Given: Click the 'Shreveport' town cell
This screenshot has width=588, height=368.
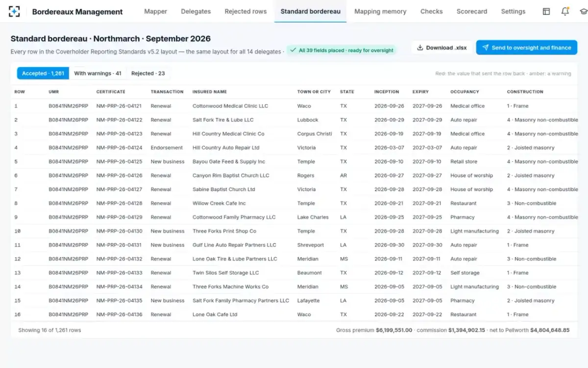Looking at the screenshot, I should (x=311, y=245).
